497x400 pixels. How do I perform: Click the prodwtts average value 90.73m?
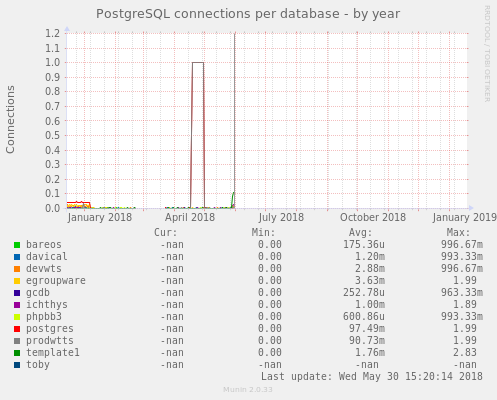pyautogui.click(x=367, y=341)
